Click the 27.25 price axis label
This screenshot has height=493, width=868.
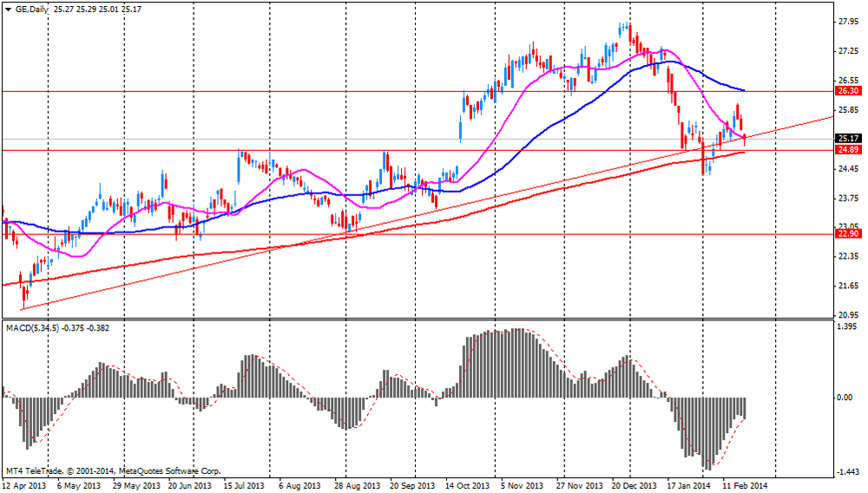pyautogui.click(x=849, y=51)
